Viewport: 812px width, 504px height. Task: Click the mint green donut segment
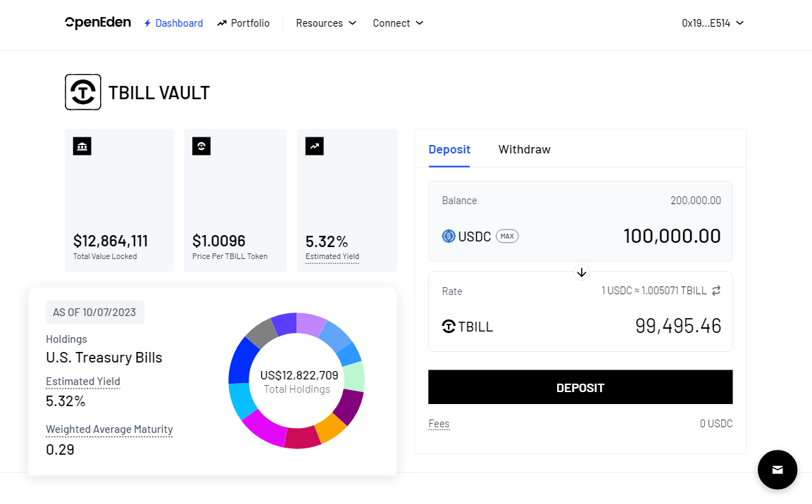coord(355,377)
